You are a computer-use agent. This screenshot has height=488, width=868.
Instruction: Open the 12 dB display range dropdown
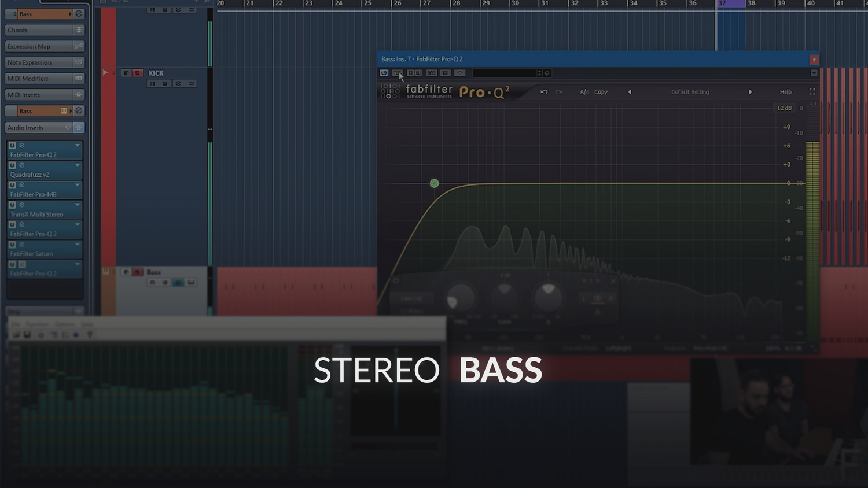point(784,108)
